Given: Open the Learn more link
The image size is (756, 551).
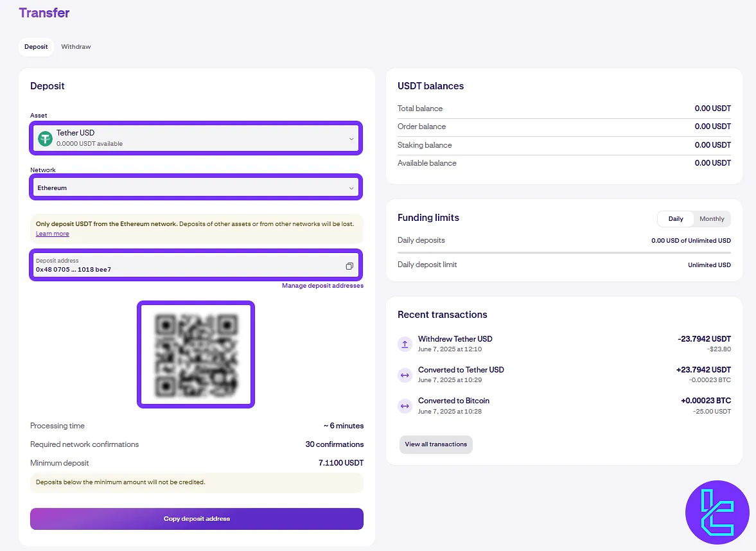Looking at the screenshot, I should (x=52, y=234).
